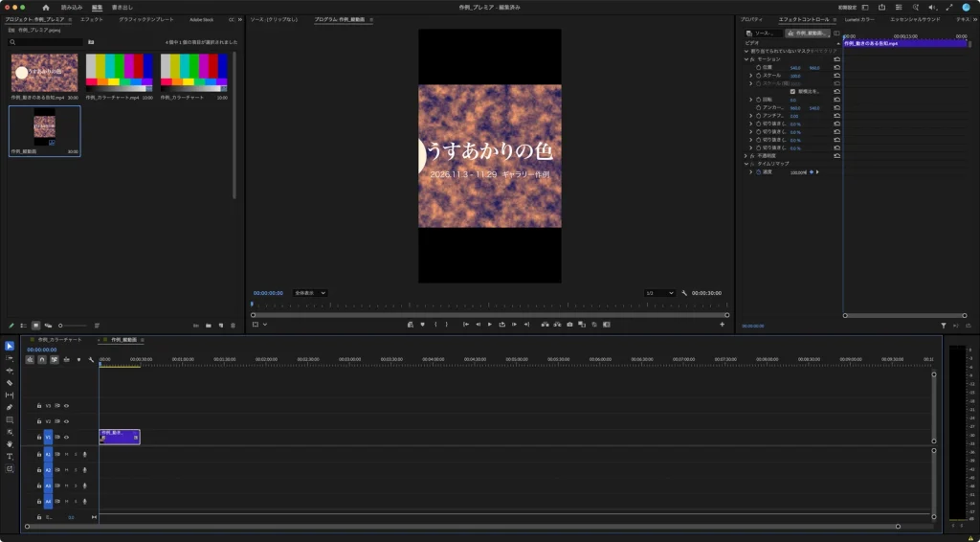
Task: Reset the モーション effect
Action: (836, 59)
